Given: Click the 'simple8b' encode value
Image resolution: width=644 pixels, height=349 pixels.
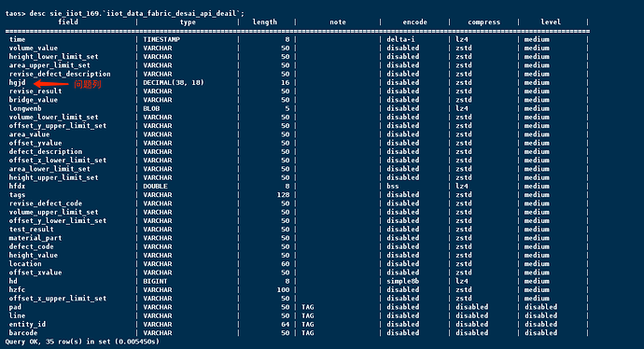Looking at the screenshot, I should click(x=402, y=281).
